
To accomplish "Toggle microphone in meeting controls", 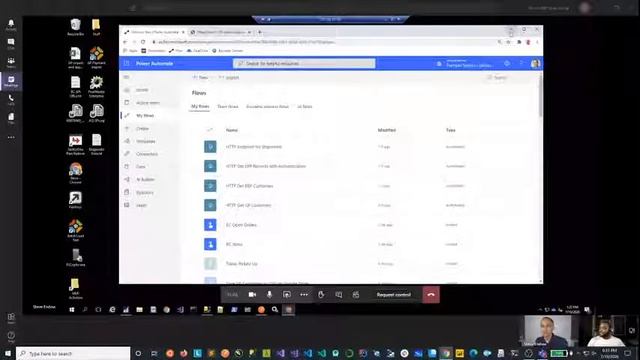I will pyautogui.click(x=269, y=294).
